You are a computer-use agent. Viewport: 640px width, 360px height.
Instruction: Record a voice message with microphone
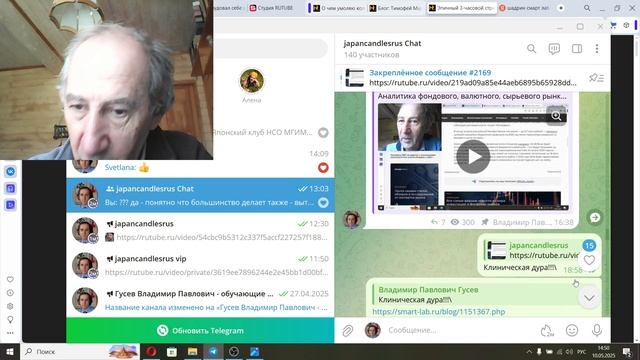[x=597, y=331]
